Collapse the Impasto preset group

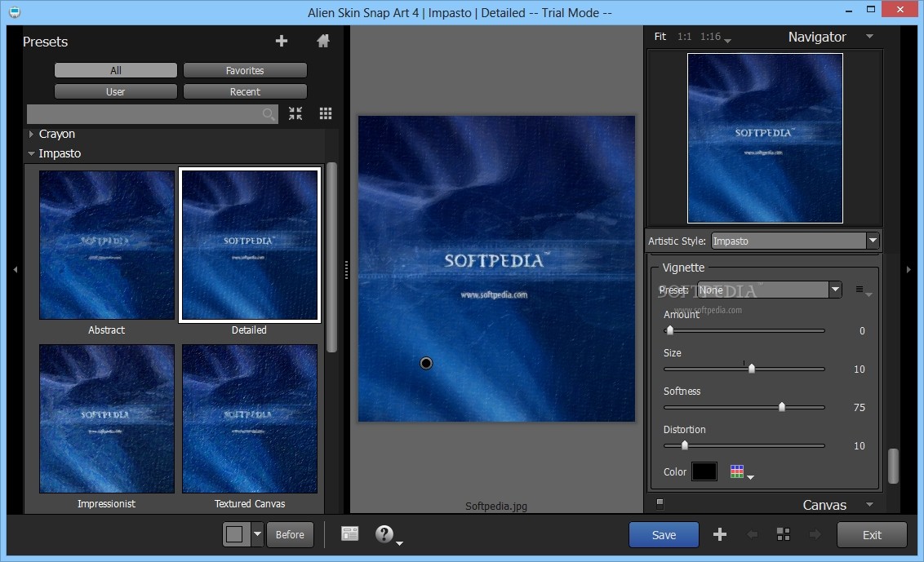point(31,153)
